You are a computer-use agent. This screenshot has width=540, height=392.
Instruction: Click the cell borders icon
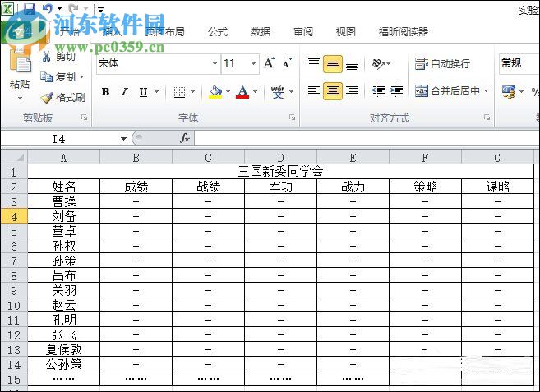click(179, 92)
